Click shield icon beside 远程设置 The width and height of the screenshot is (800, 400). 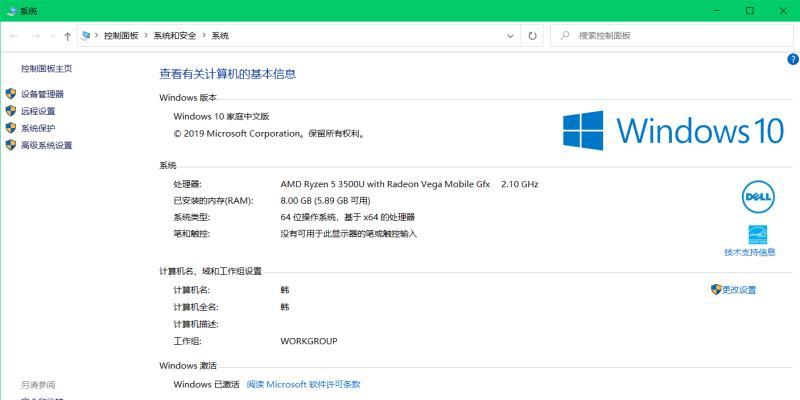point(11,111)
